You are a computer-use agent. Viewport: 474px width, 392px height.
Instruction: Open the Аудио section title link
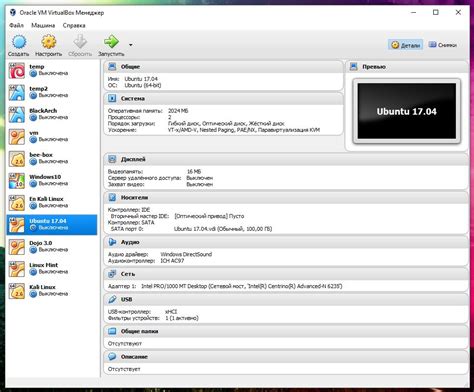click(130, 242)
